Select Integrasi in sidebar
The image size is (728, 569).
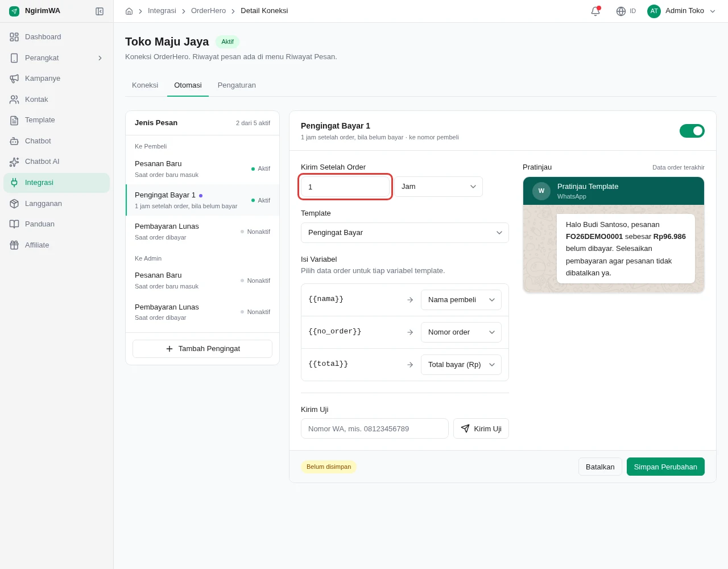pos(56,183)
